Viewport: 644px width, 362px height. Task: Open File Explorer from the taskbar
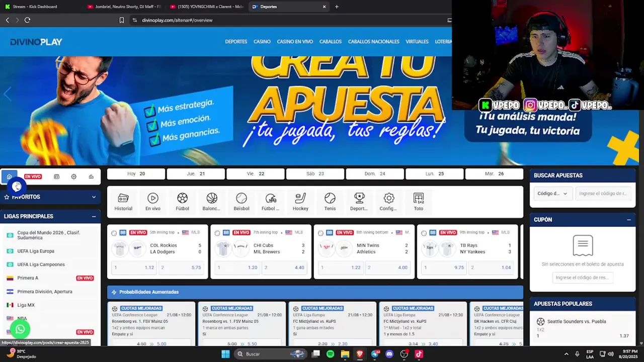point(345,354)
